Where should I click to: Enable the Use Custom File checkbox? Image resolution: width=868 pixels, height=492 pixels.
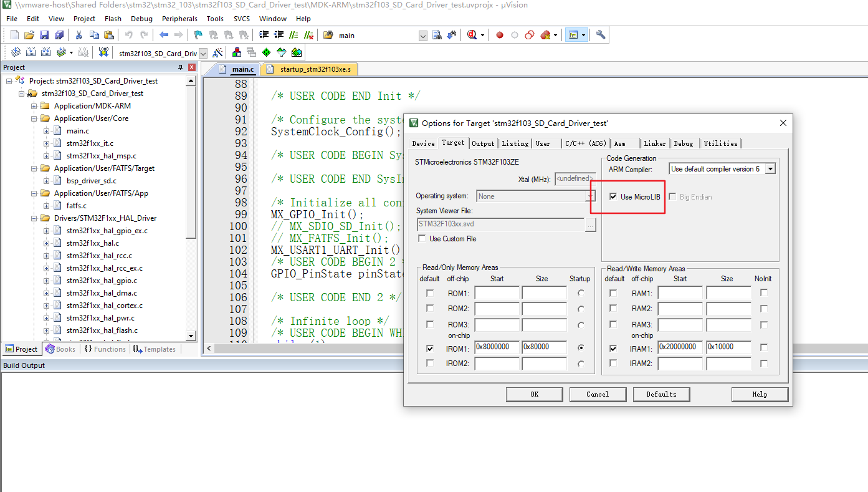pyautogui.click(x=422, y=239)
